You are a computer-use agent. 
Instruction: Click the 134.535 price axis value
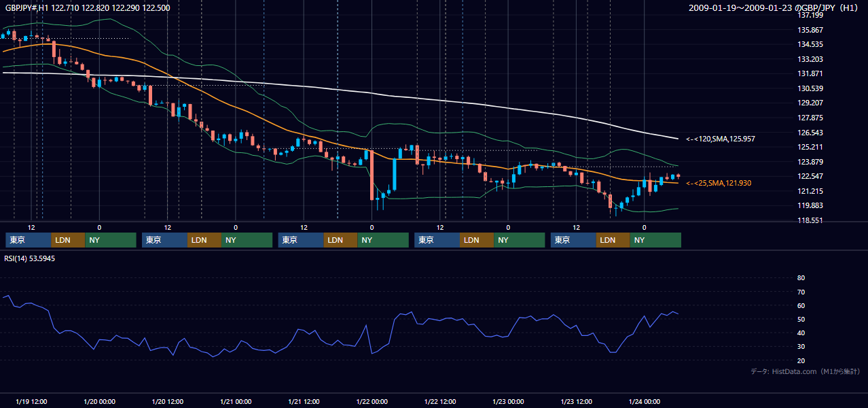(810, 45)
